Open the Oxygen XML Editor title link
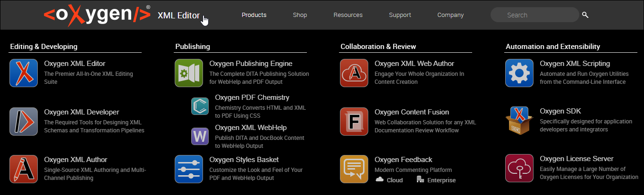 (75, 64)
